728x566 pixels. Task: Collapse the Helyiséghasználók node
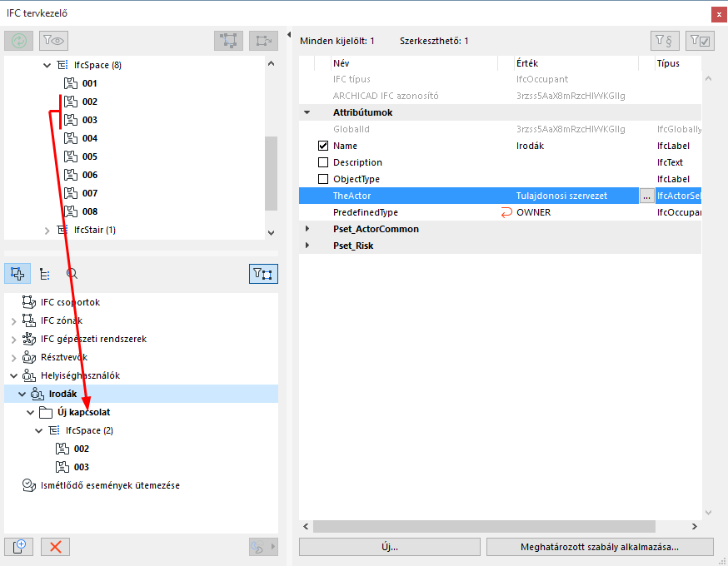pos(13,375)
